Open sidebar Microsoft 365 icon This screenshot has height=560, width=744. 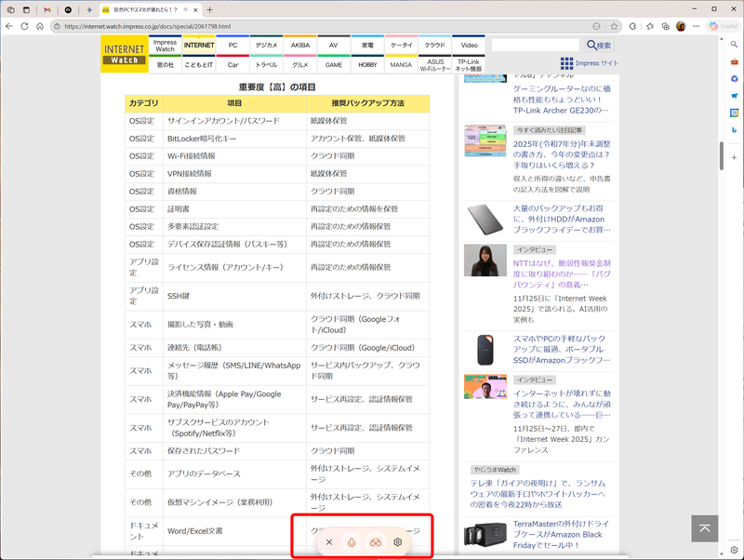coord(734,79)
